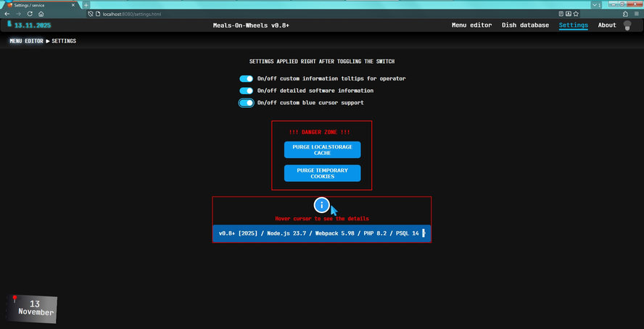The image size is (644, 329).
Task: Bookmark this page with the star icon
Action: click(574, 14)
